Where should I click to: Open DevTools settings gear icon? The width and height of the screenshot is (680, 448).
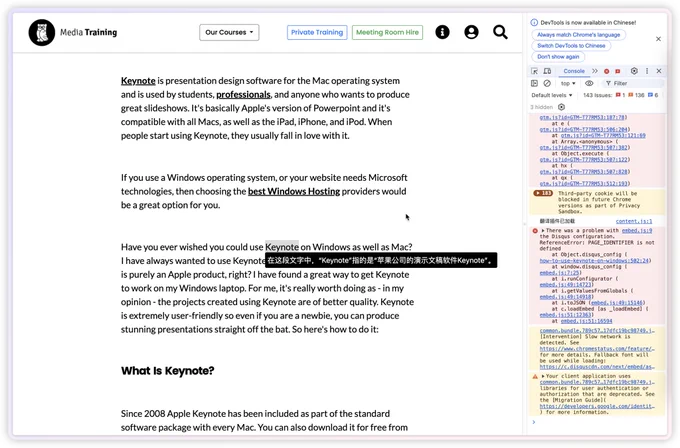(634, 71)
